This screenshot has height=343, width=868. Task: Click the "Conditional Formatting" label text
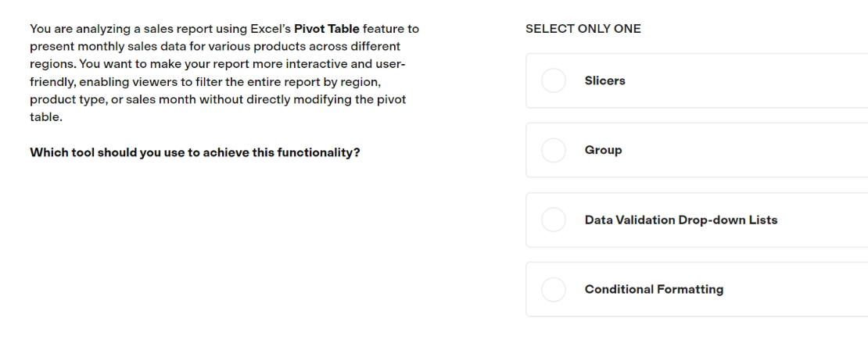654,289
